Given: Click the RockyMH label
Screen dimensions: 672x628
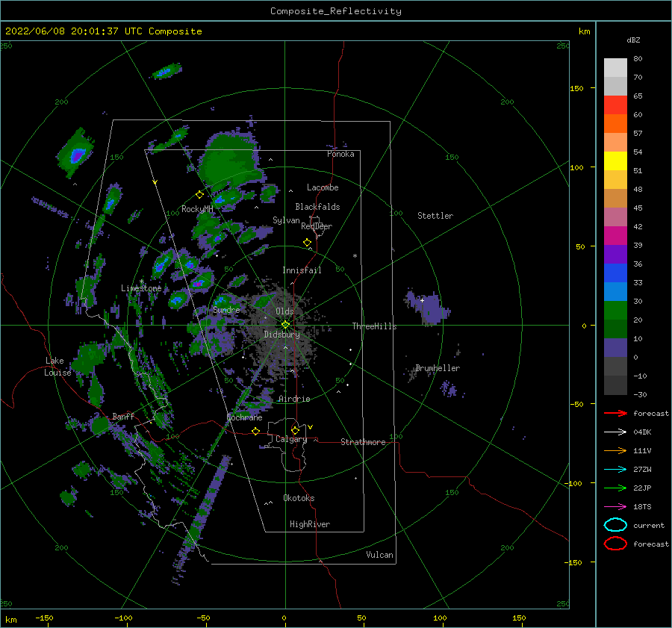Looking at the screenshot, I should coord(197,209).
